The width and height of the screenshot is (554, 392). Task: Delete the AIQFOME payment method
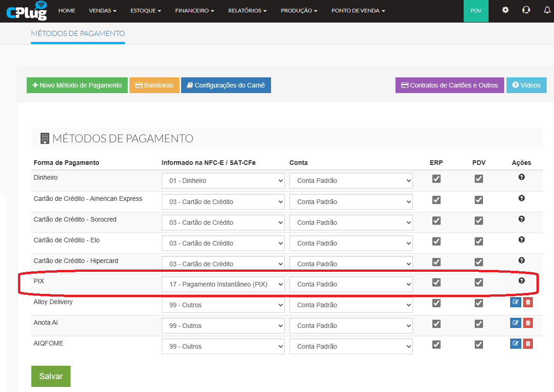click(528, 344)
